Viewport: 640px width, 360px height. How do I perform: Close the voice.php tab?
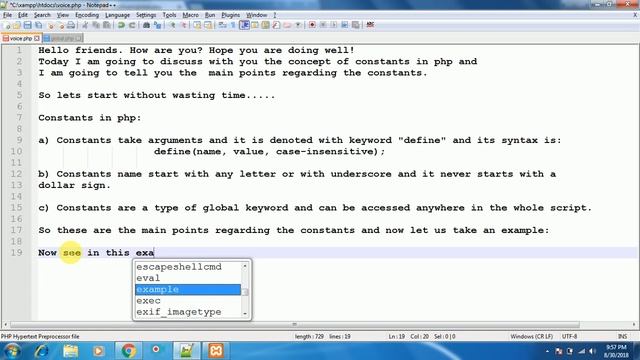click(37, 38)
